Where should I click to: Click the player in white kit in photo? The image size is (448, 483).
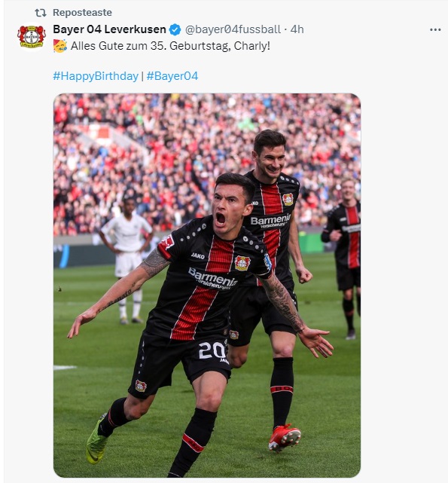(126, 258)
